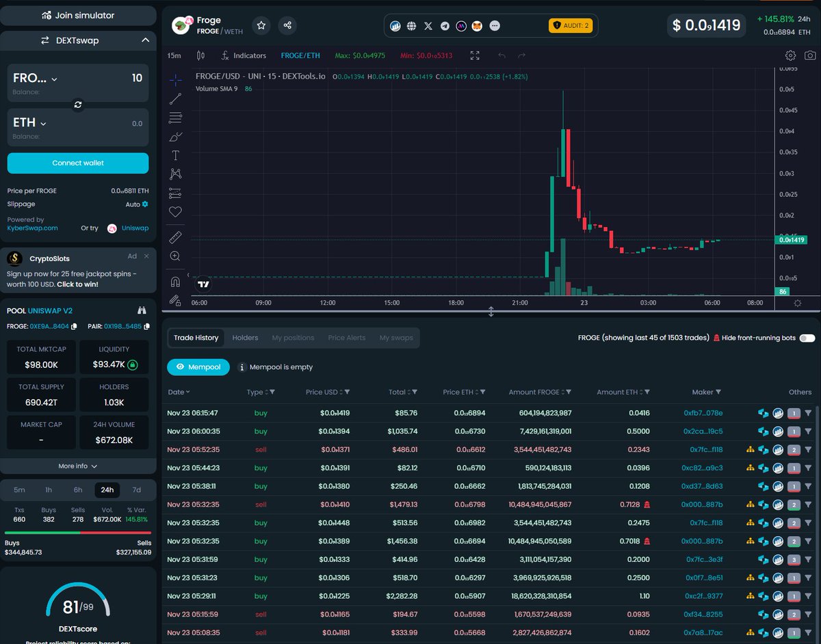
Task: Share the Froge pair
Action: (x=287, y=25)
